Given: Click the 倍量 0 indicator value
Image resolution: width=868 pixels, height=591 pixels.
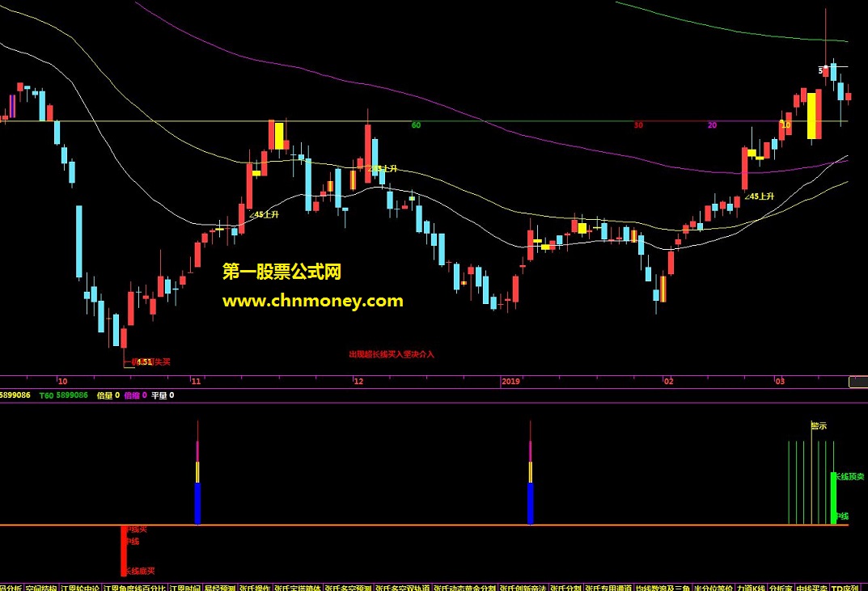Looking at the screenshot, I should point(108,395).
